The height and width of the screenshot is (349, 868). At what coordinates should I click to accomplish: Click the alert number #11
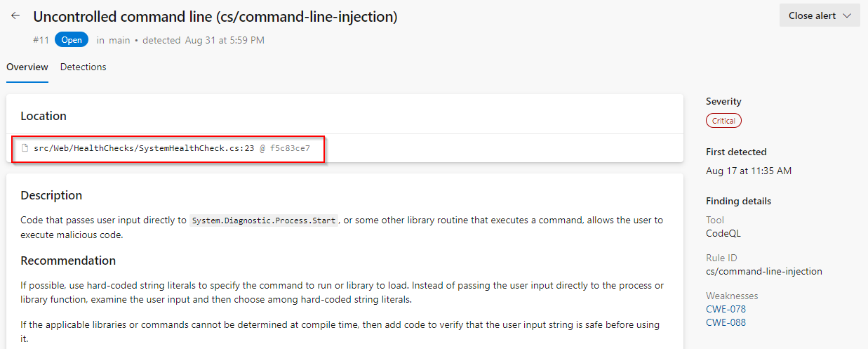click(41, 40)
